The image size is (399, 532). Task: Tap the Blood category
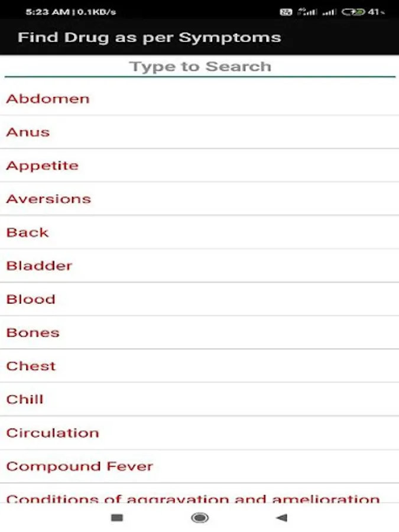(30, 299)
